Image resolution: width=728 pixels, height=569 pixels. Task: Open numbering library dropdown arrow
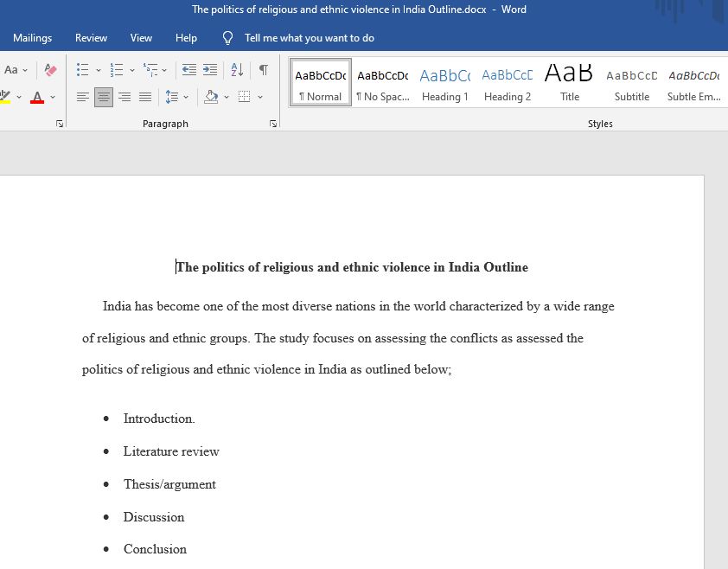[132, 71]
